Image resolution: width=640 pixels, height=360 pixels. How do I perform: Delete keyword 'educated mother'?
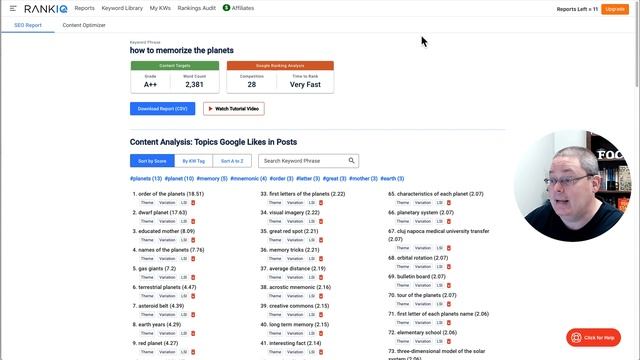click(x=193, y=240)
